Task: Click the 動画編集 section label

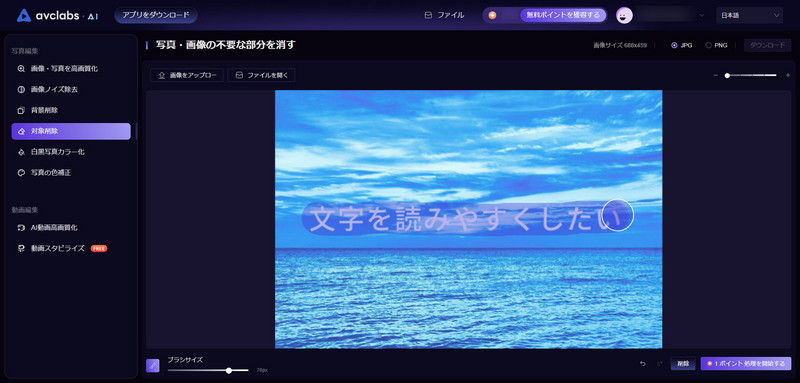Action: point(25,210)
